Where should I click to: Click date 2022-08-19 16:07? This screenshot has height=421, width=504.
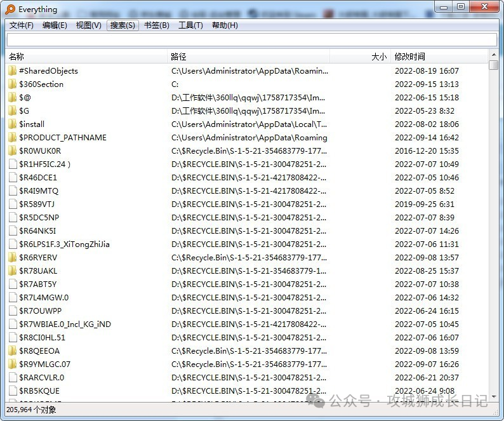point(427,71)
